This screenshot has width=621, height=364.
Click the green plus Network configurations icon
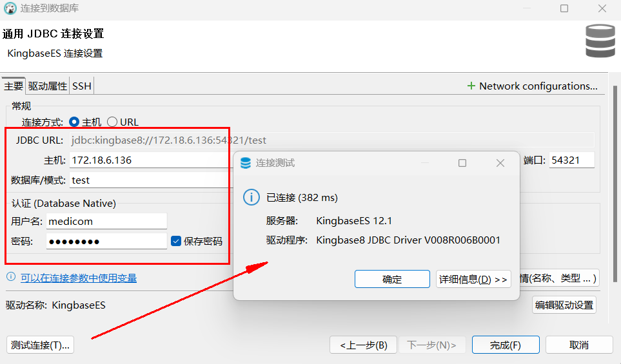coord(471,86)
